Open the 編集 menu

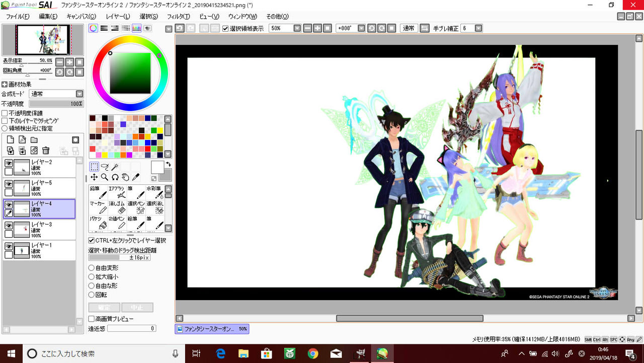click(48, 17)
